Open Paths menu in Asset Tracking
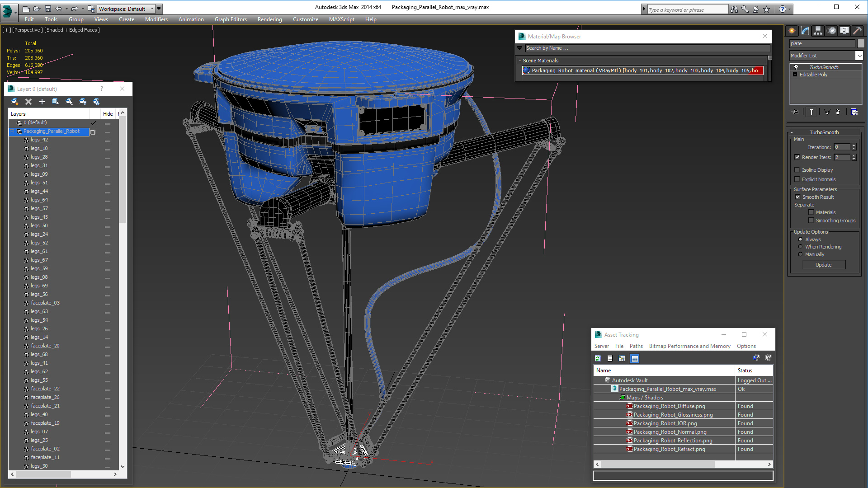 (636, 346)
